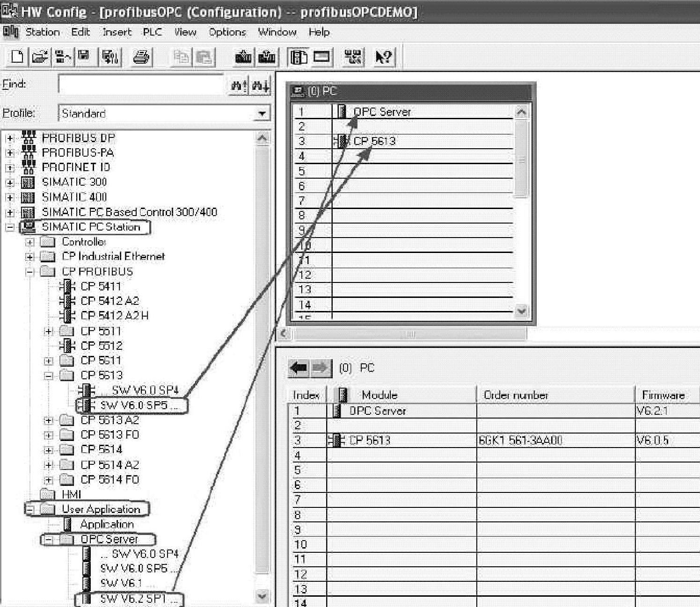
Task: Expand the CP Industrial Ethernet folder
Action: pos(30,257)
